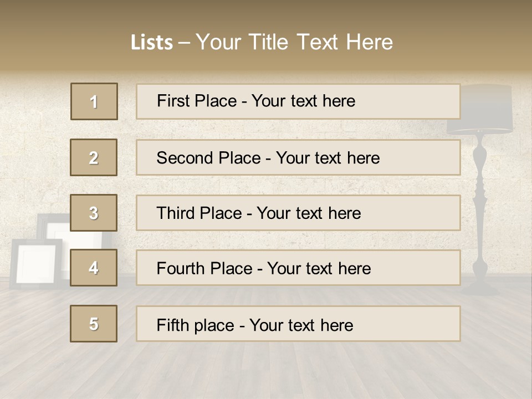Select the Fifth place text bar
The image size is (532, 399).
pos(298,324)
